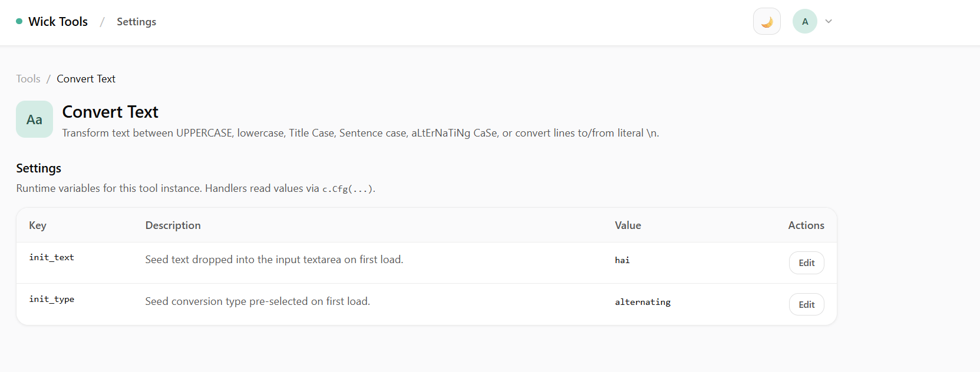Expand the account dropdown chevron
The image size is (980, 372).
click(829, 21)
